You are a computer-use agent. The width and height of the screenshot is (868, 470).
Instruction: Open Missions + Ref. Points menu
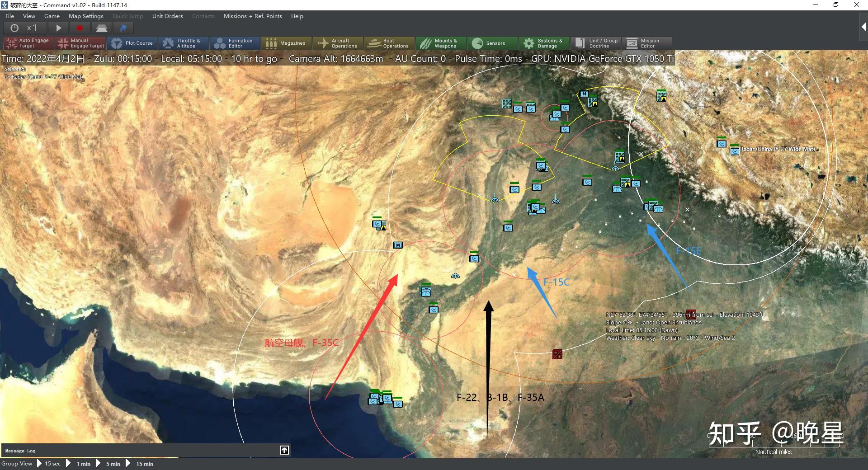[x=253, y=16]
